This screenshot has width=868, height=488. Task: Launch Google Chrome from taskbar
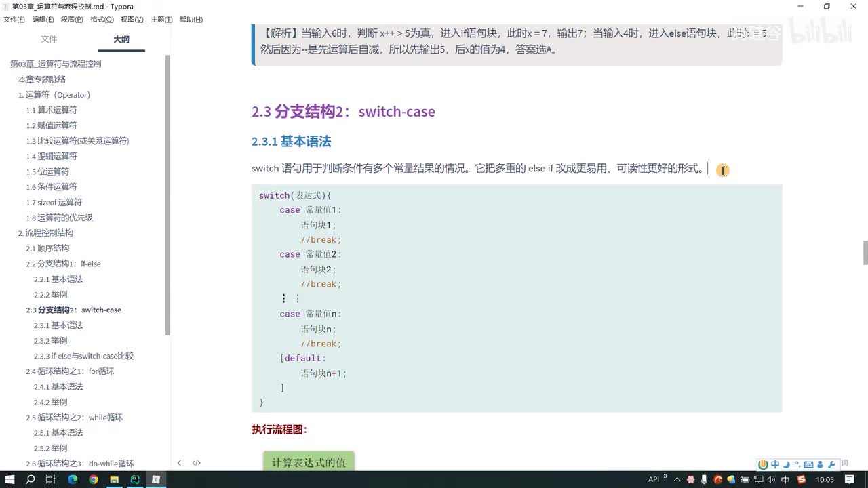click(94, 479)
